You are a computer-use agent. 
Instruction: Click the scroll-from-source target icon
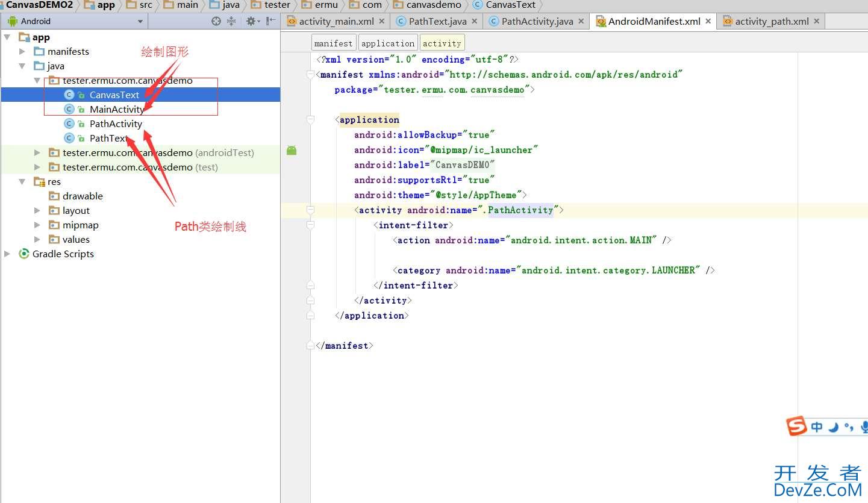(216, 21)
